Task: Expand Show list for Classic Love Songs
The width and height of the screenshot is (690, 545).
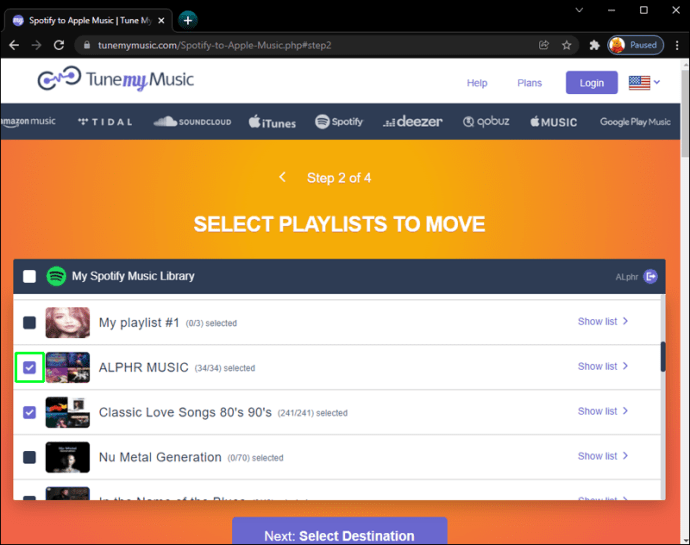Action: 603,411
